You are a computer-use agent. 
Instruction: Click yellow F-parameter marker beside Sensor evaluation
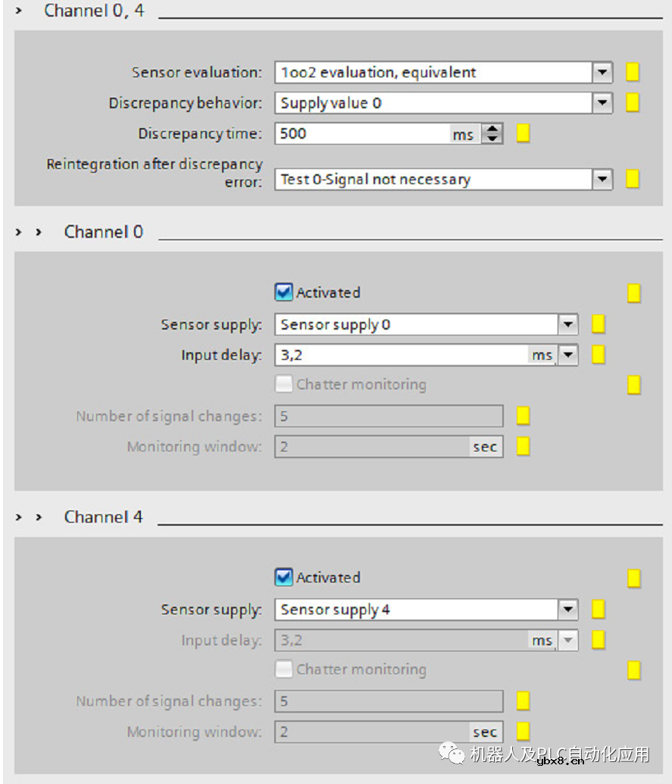(633, 72)
